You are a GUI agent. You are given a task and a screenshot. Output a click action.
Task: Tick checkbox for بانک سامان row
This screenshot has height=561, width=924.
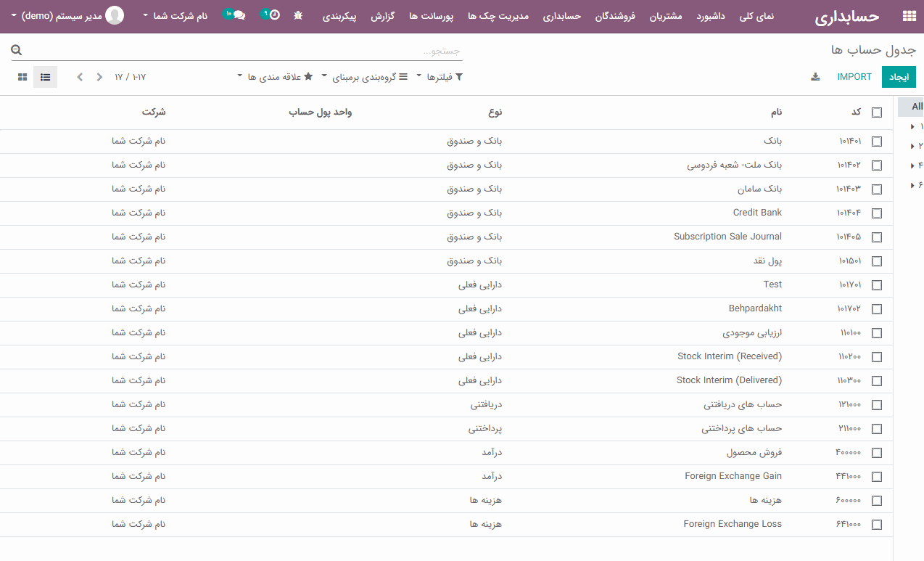point(877,189)
